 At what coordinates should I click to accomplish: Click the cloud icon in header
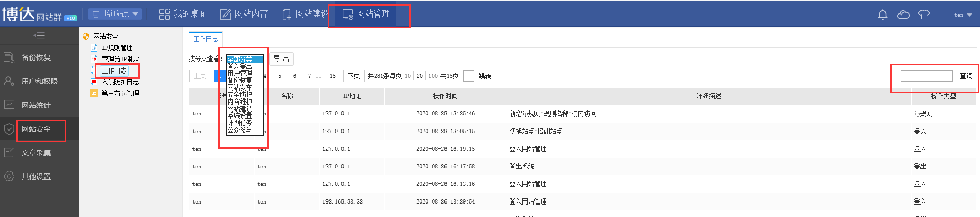pos(903,15)
